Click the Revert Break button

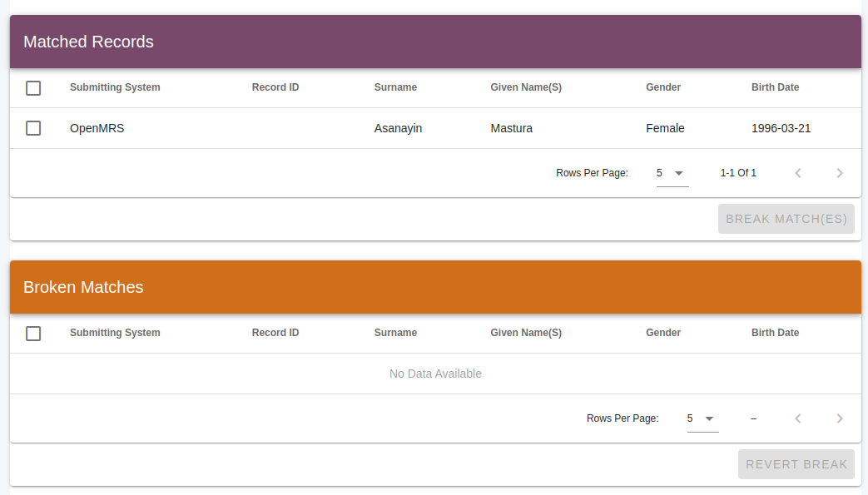[x=796, y=464]
